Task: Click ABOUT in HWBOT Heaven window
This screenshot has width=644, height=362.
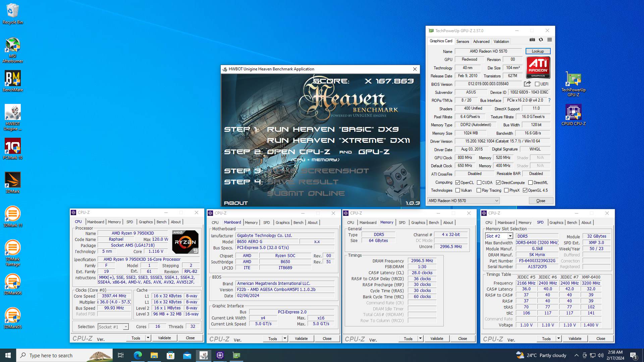Action: tap(236, 203)
